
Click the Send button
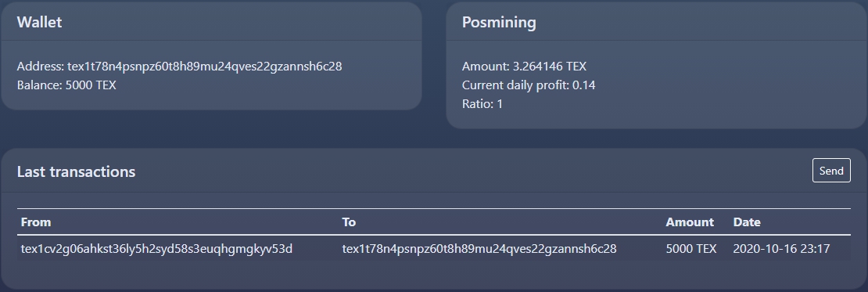tap(831, 171)
